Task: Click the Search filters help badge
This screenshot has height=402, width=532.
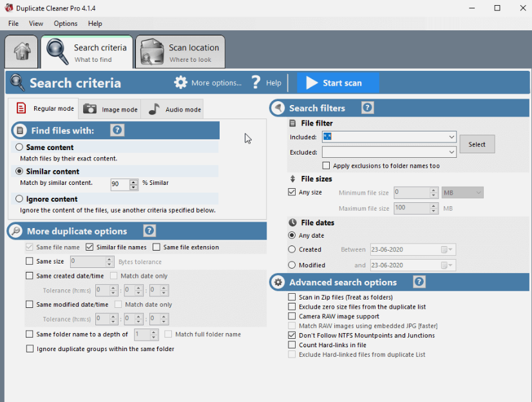Action: (x=366, y=108)
